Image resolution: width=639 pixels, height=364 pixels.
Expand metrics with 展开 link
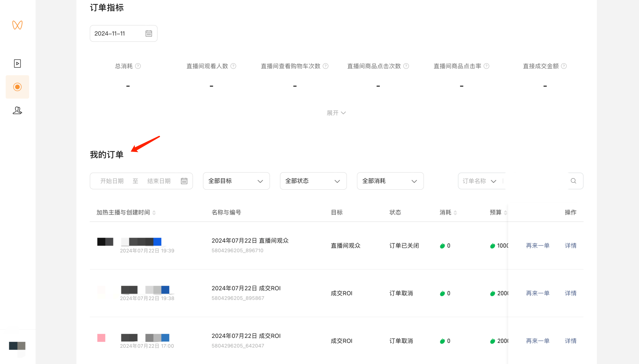(x=336, y=113)
